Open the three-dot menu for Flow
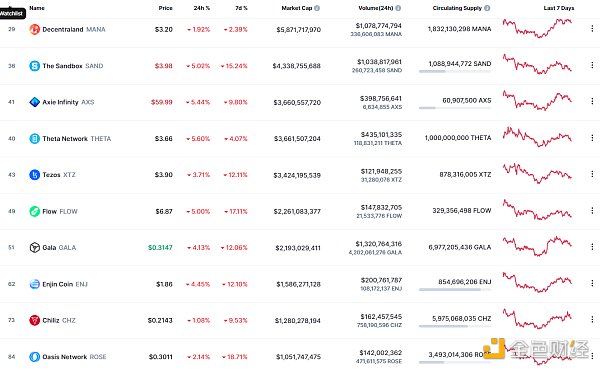This screenshot has height=370, width=600. coord(592,210)
